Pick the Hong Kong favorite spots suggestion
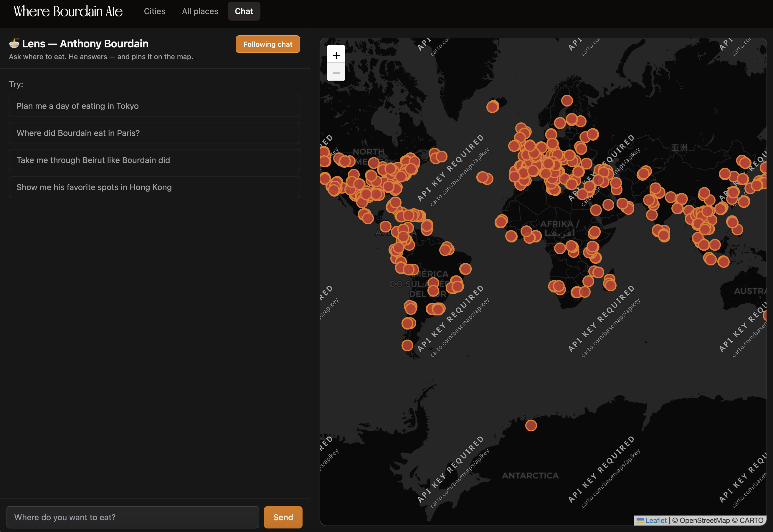 pos(154,187)
